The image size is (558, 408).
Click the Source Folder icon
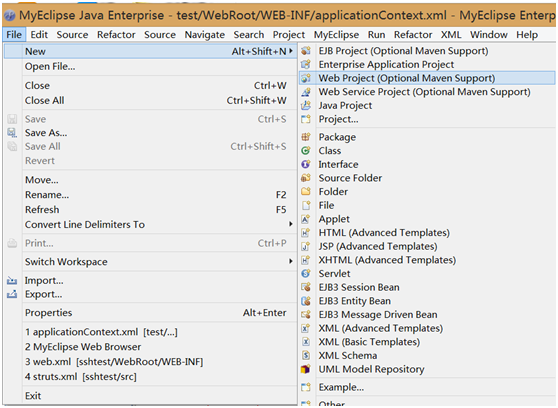306,178
